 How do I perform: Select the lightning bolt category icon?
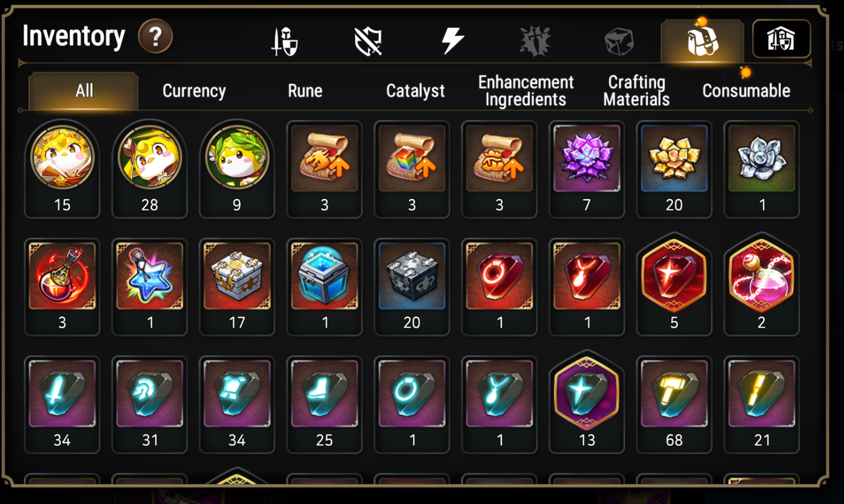452,41
